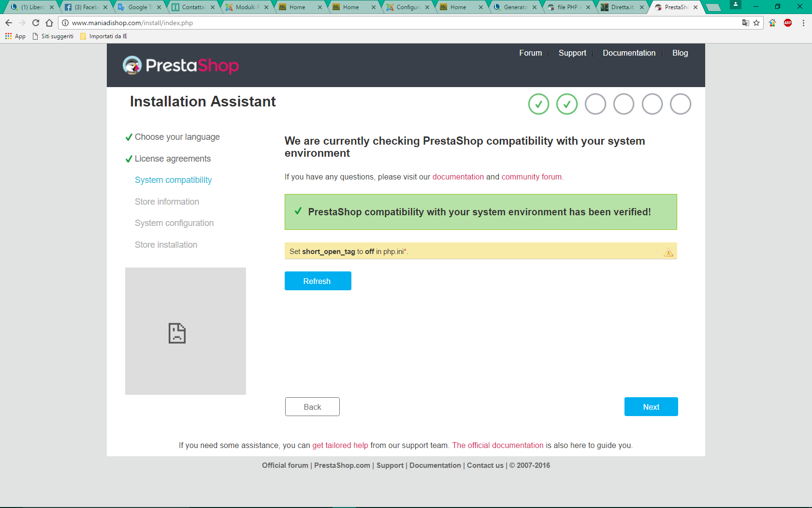Screen dimensions: 812x508
Task: Select the Store installation step
Action: (166, 245)
